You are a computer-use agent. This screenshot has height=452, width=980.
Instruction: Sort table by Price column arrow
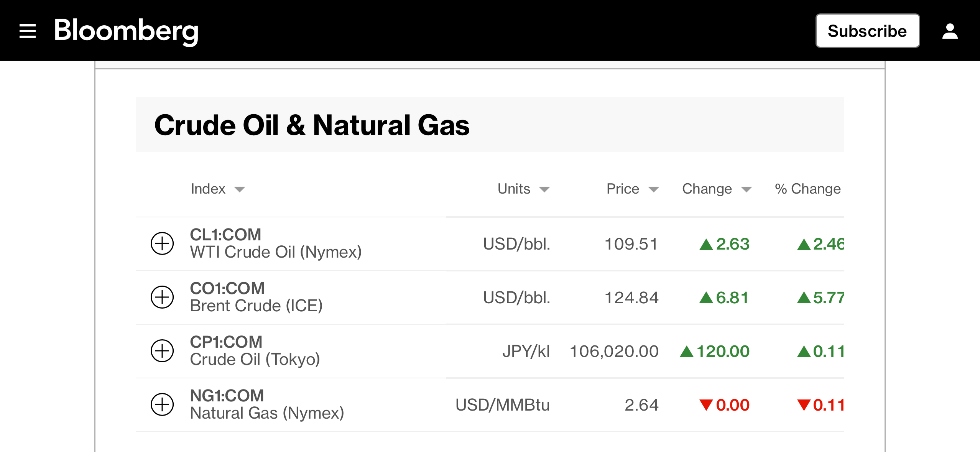pos(653,189)
